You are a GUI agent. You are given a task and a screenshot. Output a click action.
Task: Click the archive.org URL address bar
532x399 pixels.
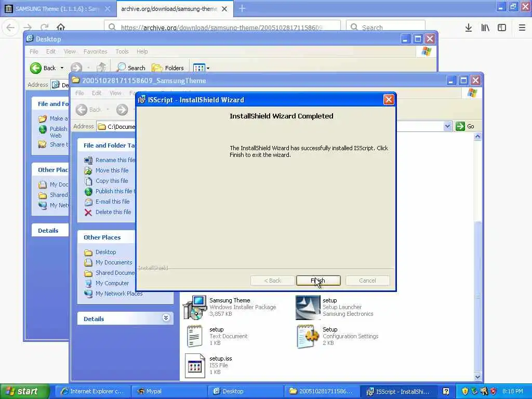222,27
